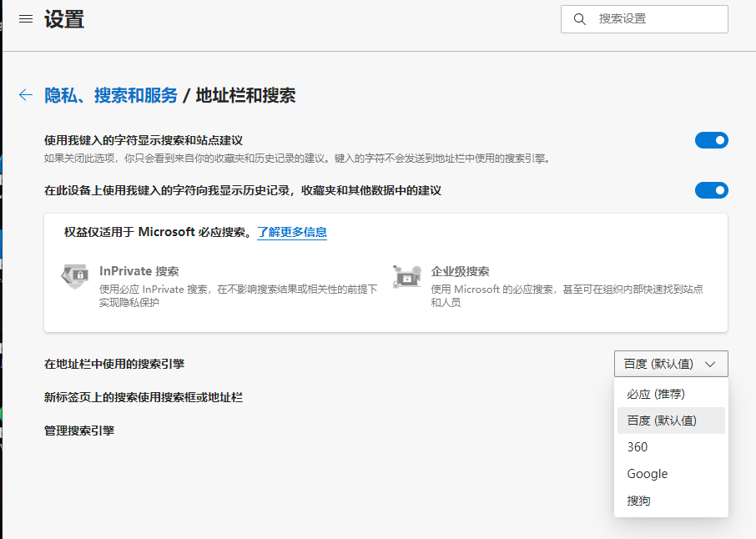The image size is (756, 539).
Task: Toggle history and favorites suggestions switch
Action: tap(711, 190)
